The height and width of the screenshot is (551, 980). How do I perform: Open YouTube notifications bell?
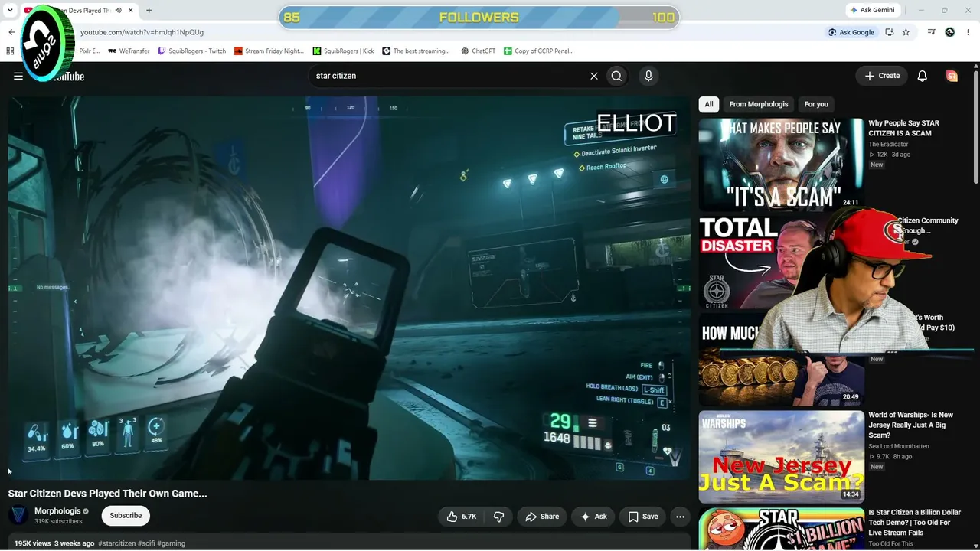click(923, 76)
